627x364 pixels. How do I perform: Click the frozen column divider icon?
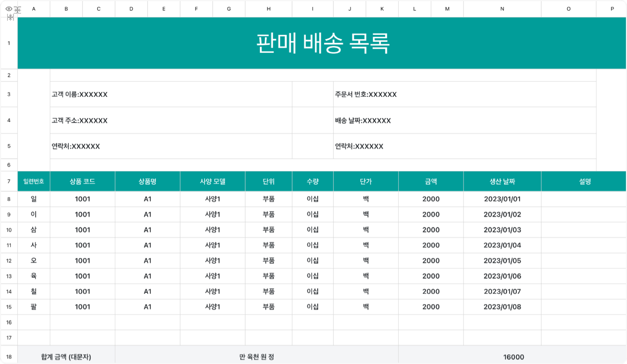point(18,10)
